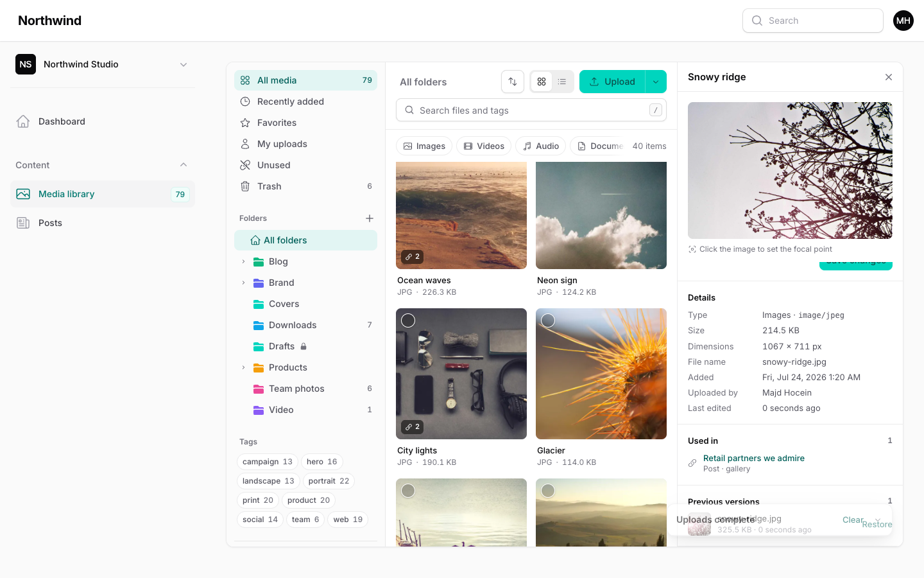Screen dimensions: 924x578
Task: Open the Ocean waves thumbnail
Action: [461, 215]
